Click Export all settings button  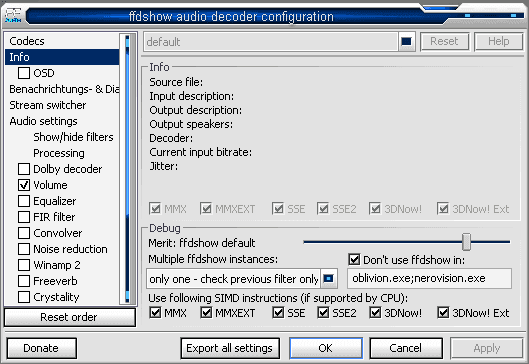[x=230, y=348]
